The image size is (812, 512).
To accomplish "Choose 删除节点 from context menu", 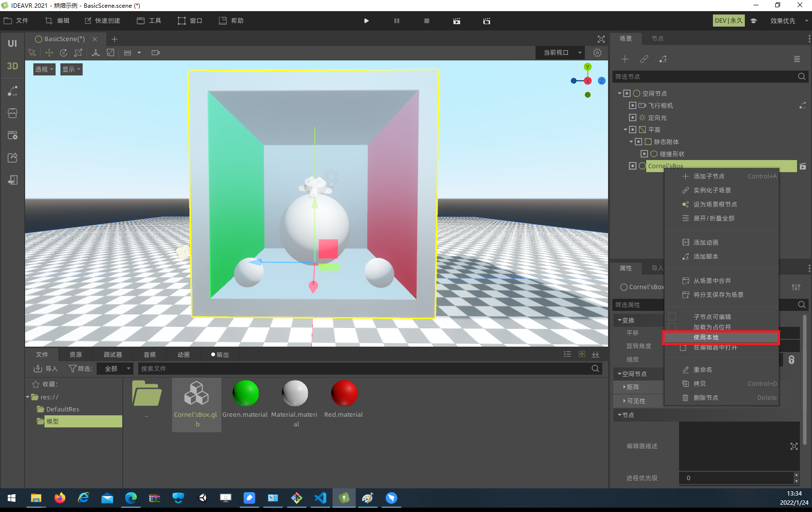I will (722, 398).
